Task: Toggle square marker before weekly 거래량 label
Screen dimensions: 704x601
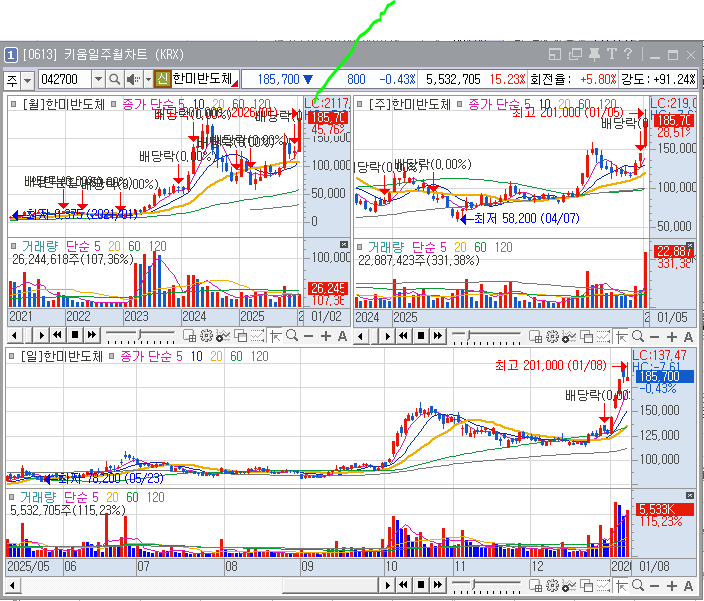Action: 359,246
